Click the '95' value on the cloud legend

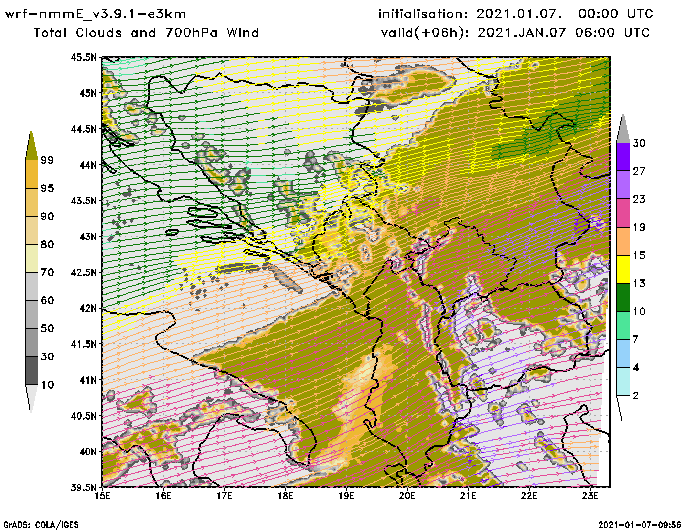coord(47,188)
